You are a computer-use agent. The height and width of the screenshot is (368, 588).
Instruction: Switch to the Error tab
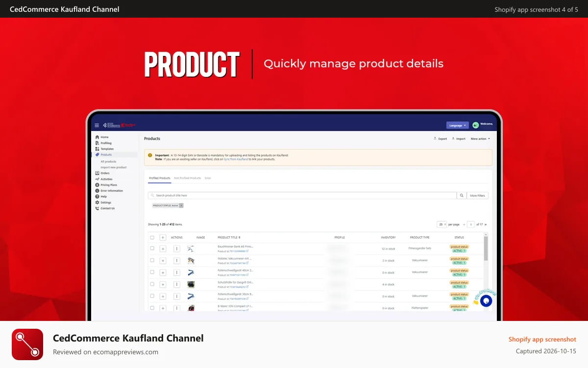pos(208,178)
